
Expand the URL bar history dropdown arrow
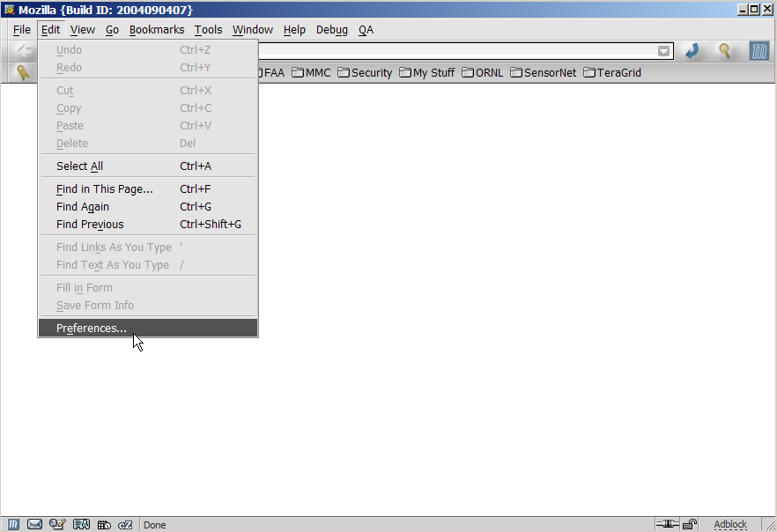663,51
